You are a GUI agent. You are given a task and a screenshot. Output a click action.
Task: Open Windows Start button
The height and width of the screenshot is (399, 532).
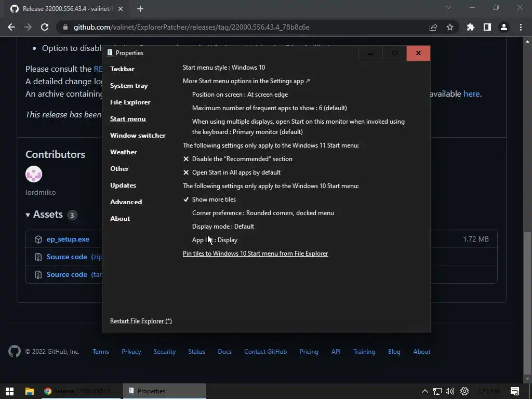(9, 391)
